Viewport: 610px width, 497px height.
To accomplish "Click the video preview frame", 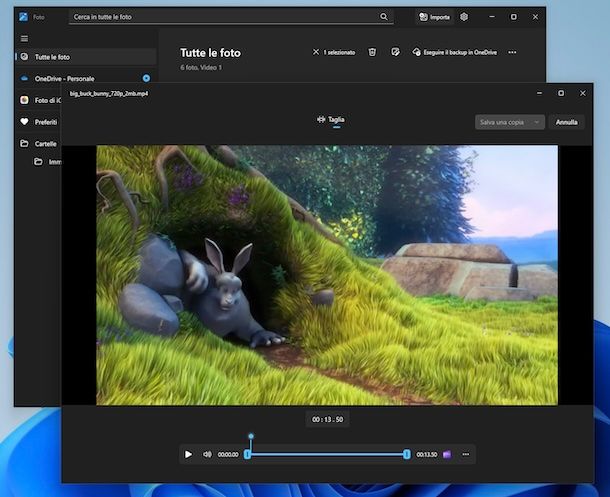I will click(327, 275).
